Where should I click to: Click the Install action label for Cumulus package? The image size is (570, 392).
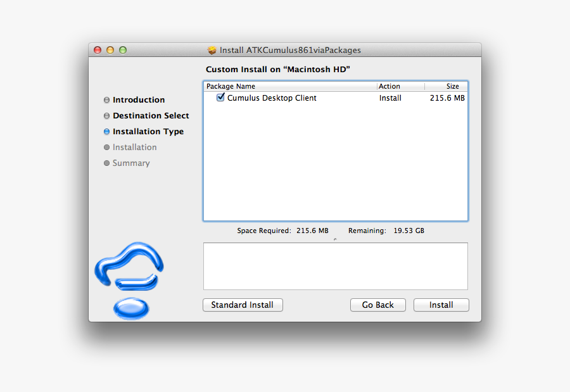[390, 98]
